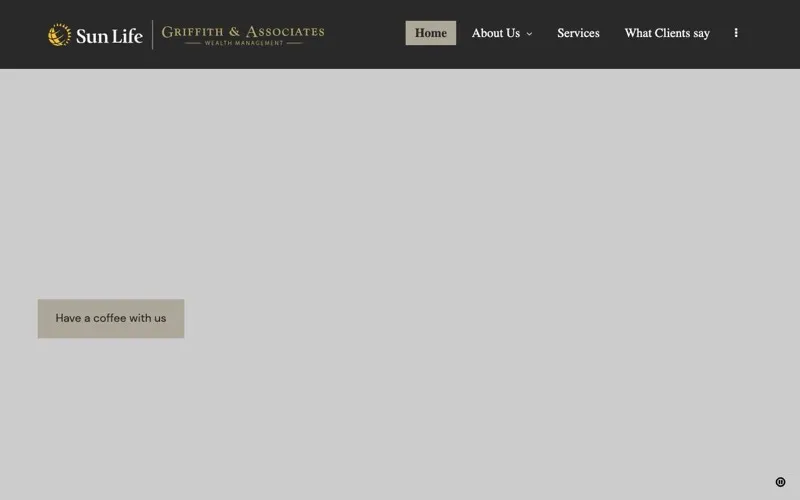Screen dimensions: 800x500
Task: Open the Services page
Action: (x=578, y=33)
